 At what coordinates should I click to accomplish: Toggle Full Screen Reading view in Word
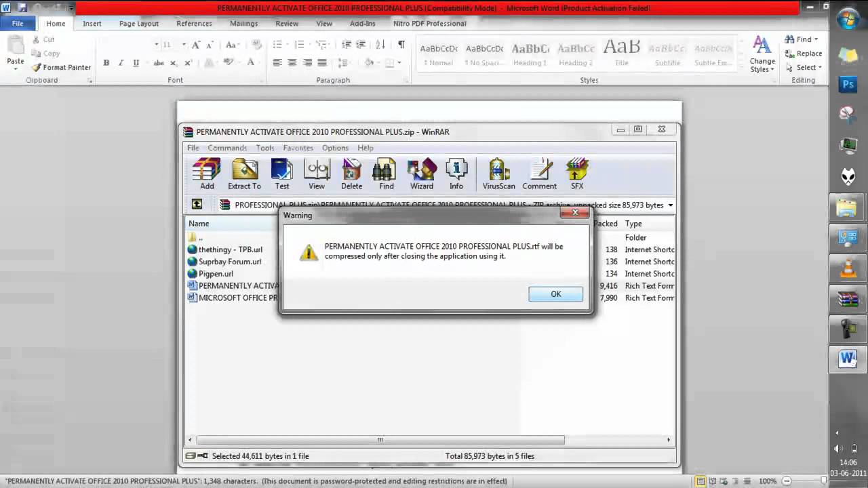(713, 481)
